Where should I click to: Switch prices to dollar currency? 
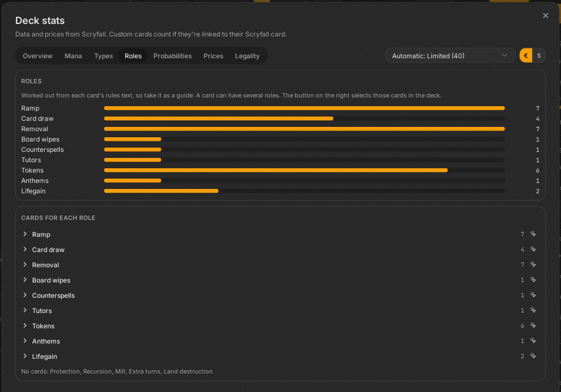click(539, 56)
